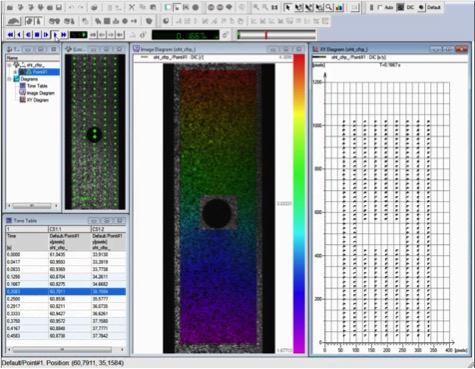The height and width of the screenshot is (369, 475).
Task: Toggle the Auto checkbox
Action: pos(379,7)
